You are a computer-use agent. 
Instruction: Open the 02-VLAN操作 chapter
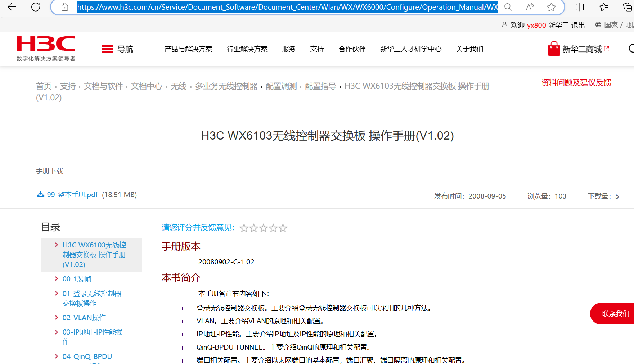coord(84,318)
